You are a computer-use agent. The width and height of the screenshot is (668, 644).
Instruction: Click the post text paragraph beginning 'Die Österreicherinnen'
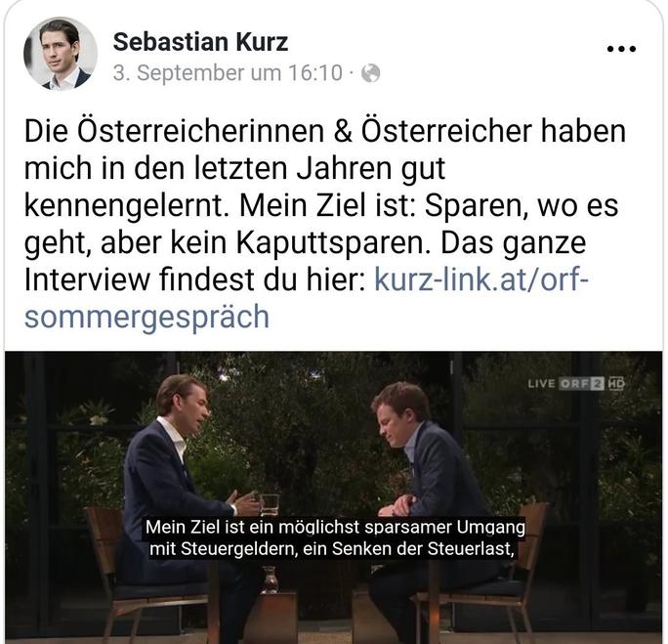coord(325,224)
